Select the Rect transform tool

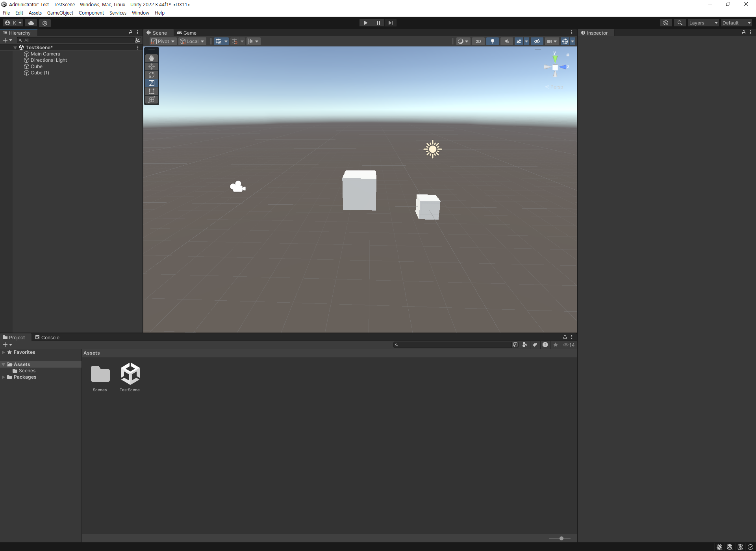tap(152, 91)
